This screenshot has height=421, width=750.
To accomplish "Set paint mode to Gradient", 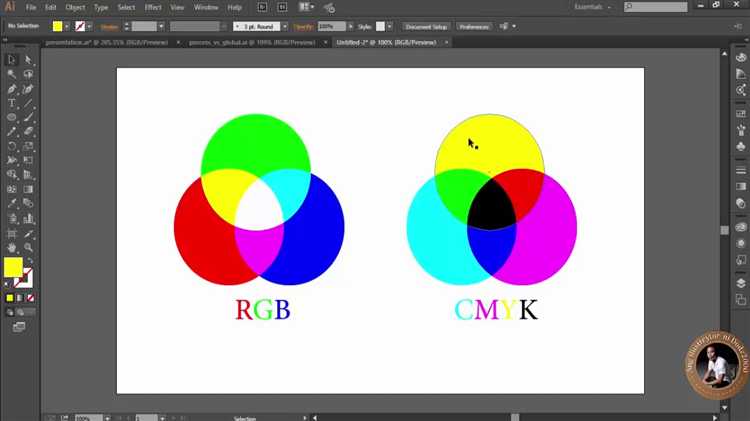I will tap(20, 298).
